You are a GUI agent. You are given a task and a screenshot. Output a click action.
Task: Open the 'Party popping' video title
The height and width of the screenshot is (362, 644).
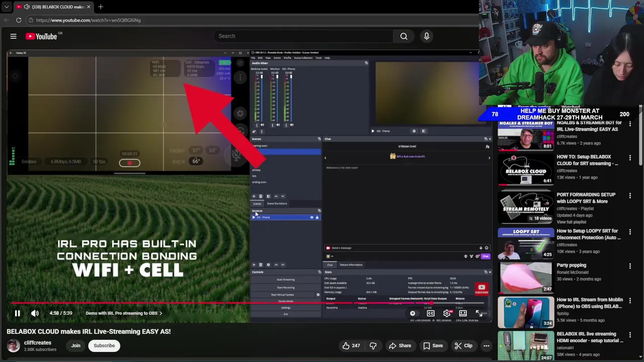tap(572, 265)
